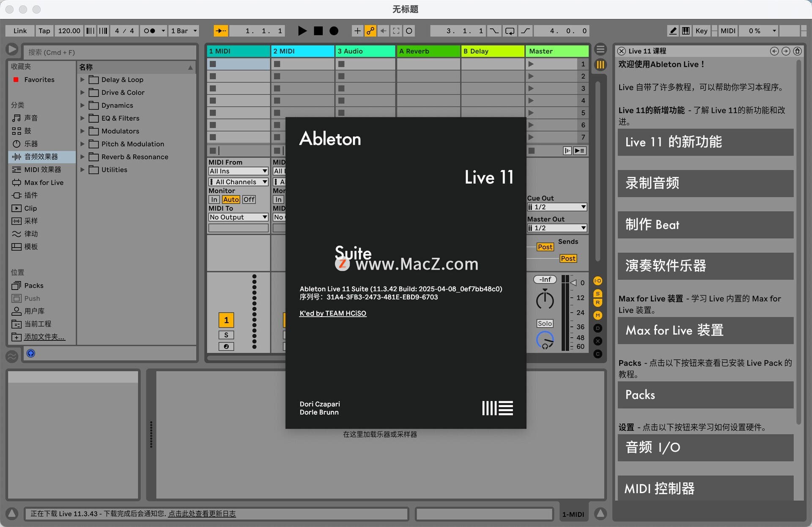Viewport: 812px width, 527px height.
Task: Expand the Delay & Loop folder
Action: point(82,80)
